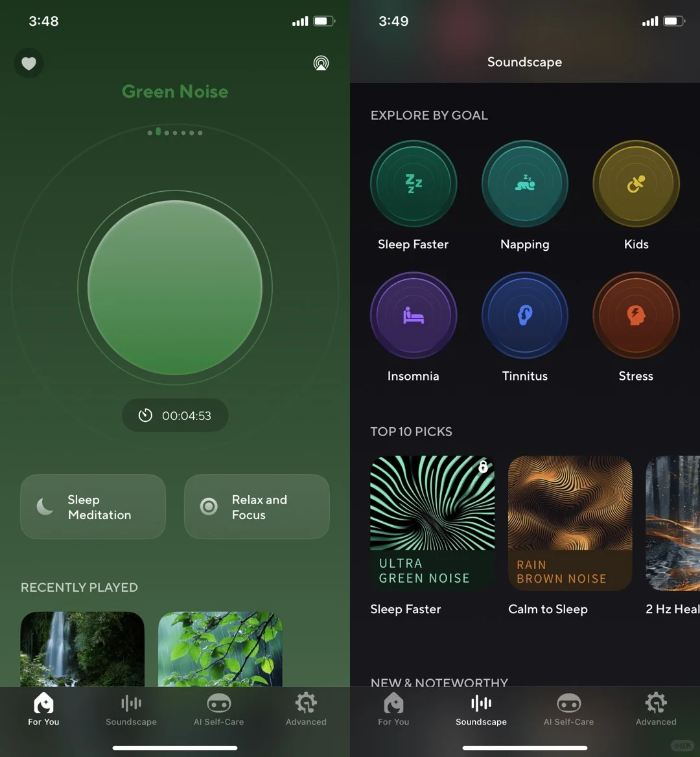Viewport: 700px width, 757px height.
Task: Tap the large green noise play orb
Action: pyautogui.click(x=175, y=288)
